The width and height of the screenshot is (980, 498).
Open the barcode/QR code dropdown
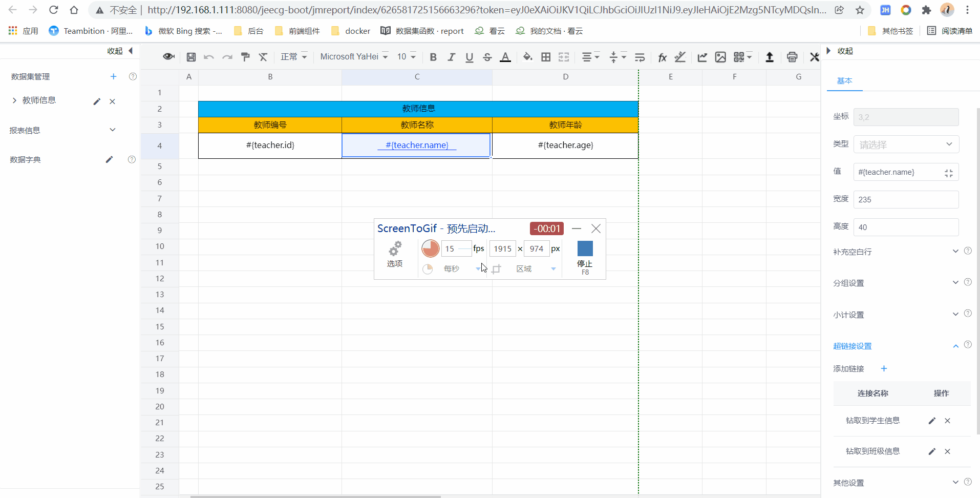click(x=742, y=57)
